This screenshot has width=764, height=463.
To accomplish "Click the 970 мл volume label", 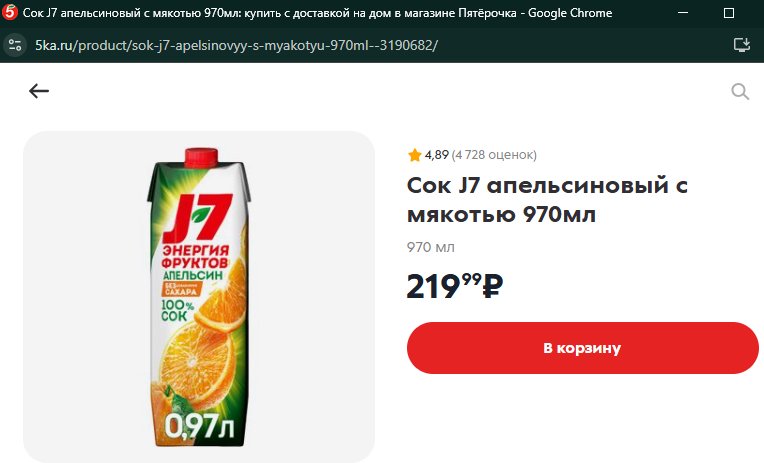I will tap(431, 247).
